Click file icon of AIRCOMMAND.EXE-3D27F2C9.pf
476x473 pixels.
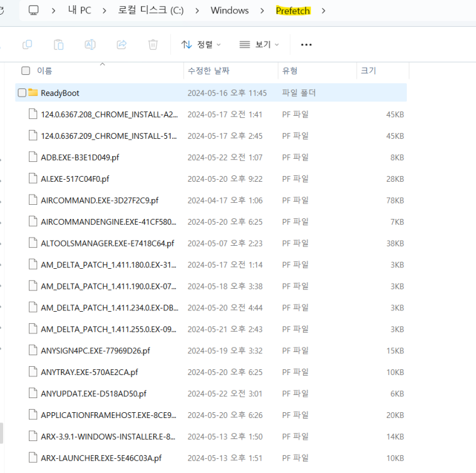point(33,200)
